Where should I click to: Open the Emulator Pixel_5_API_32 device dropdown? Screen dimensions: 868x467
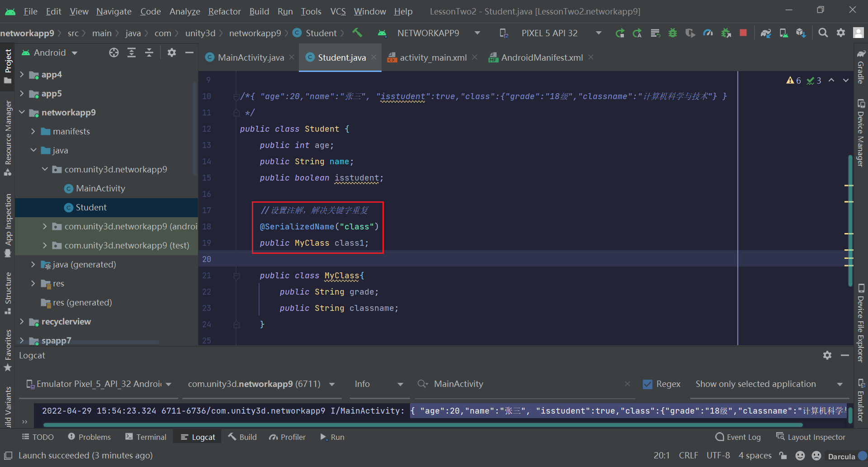tap(99, 384)
